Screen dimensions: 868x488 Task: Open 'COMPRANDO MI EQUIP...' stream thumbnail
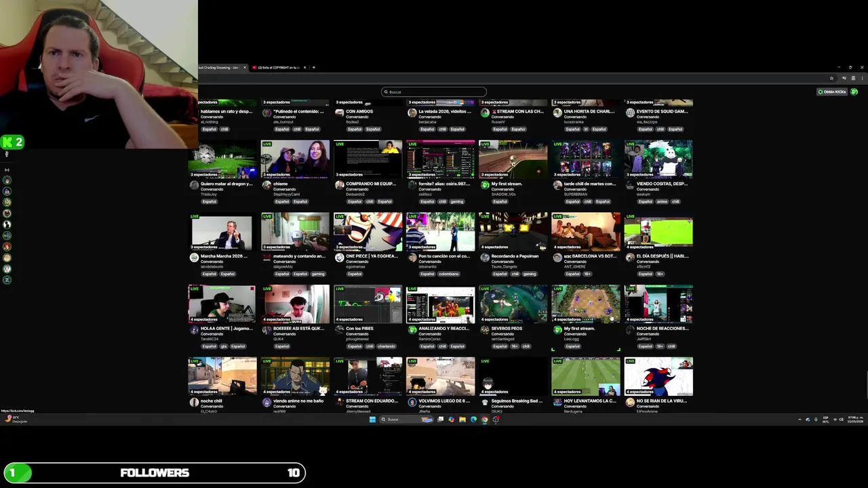[x=368, y=159]
